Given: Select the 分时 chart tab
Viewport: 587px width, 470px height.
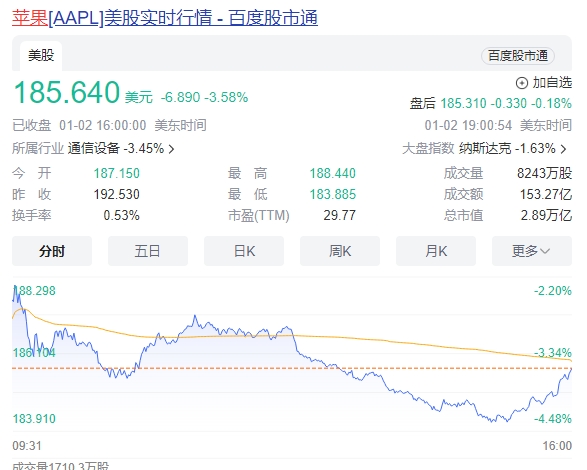Looking at the screenshot, I should tap(52, 251).
